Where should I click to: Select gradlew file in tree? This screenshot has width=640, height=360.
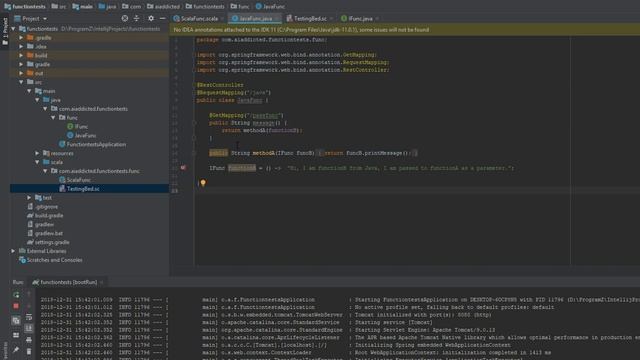click(40, 224)
